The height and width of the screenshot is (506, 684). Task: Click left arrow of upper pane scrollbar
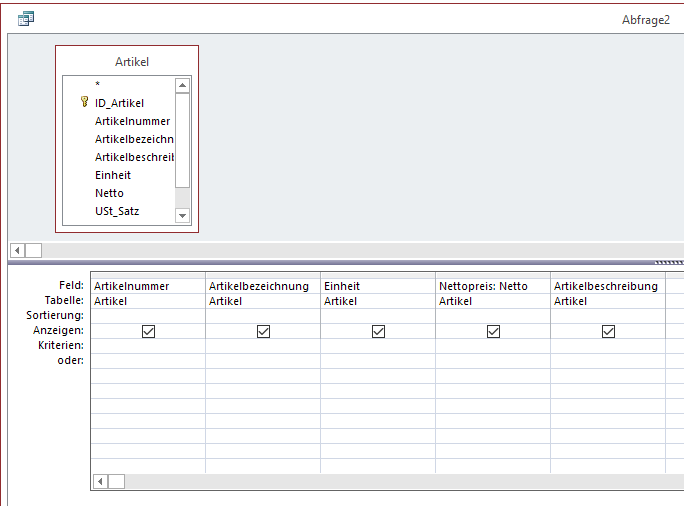pyautogui.click(x=17, y=250)
